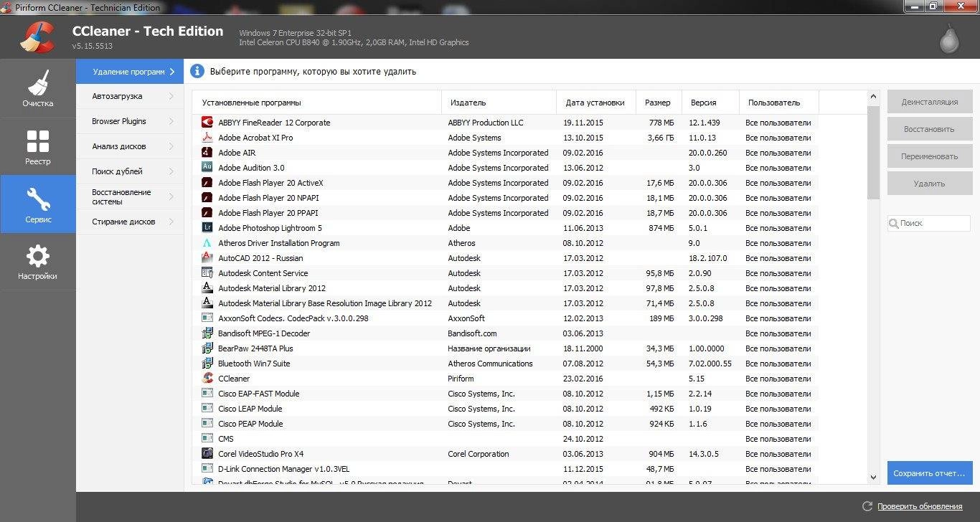Viewport: 980px width, 522px height.
Task: Click the Adobe Flash Player 20 ActiveX icon
Action: point(207,182)
